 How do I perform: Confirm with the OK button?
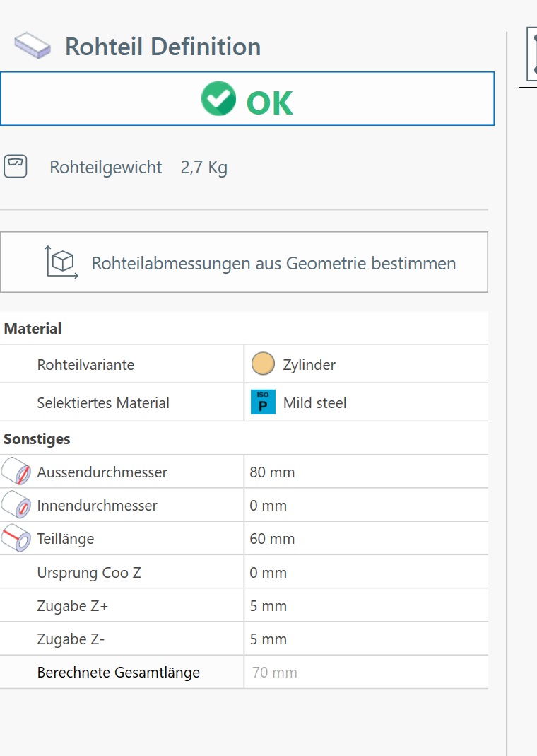[247, 99]
